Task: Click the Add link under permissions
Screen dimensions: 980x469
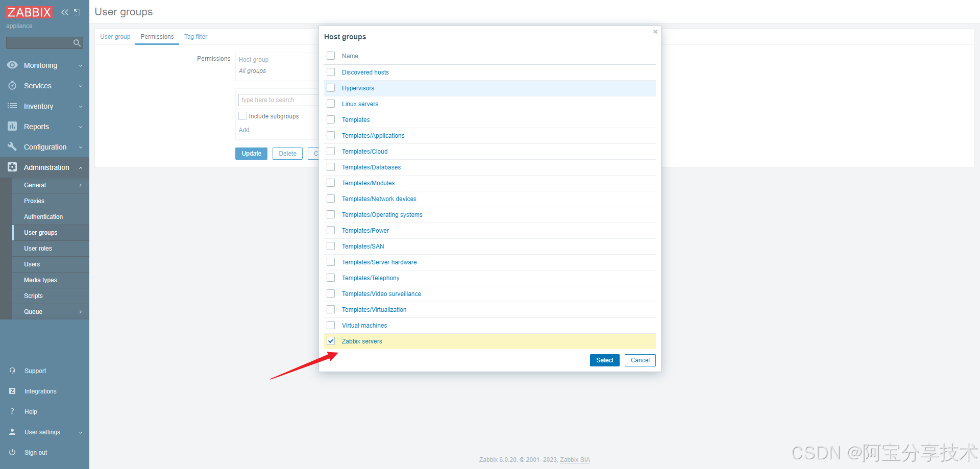Action: pos(244,130)
